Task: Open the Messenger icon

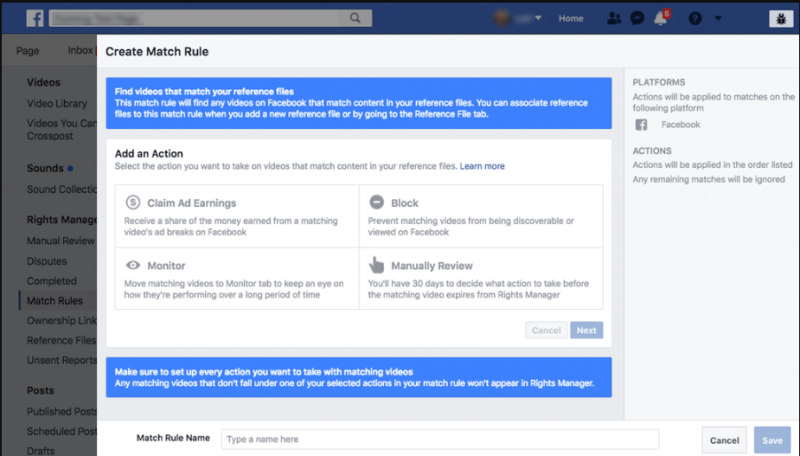Action: [x=637, y=18]
